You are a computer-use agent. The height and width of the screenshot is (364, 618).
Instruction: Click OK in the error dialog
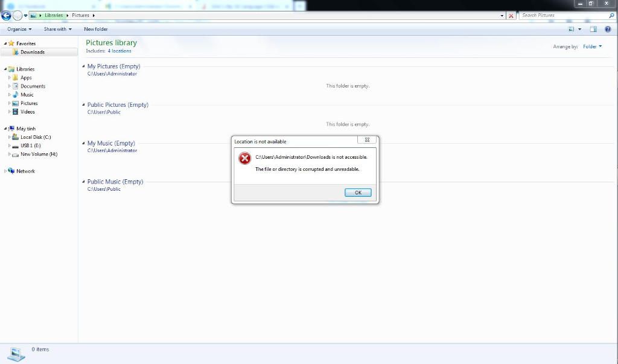(358, 193)
